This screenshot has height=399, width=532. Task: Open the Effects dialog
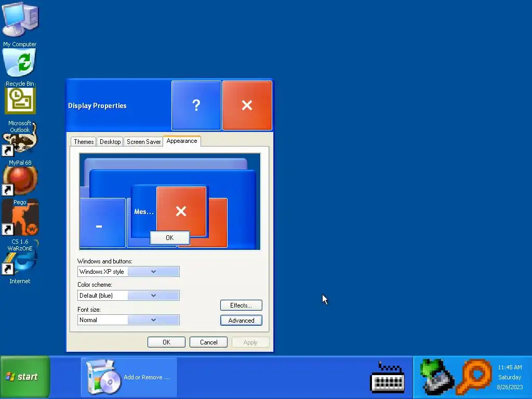(241, 305)
